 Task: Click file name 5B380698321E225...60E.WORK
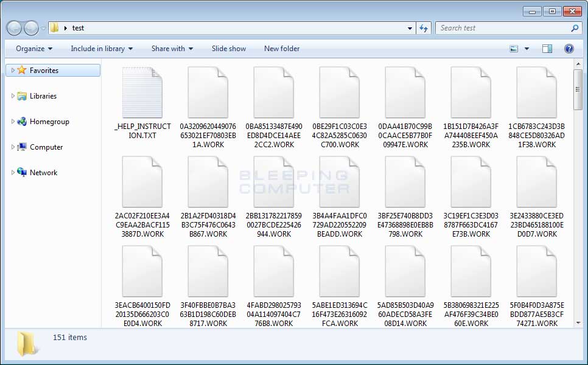pyautogui.click(x=471, y=315)
